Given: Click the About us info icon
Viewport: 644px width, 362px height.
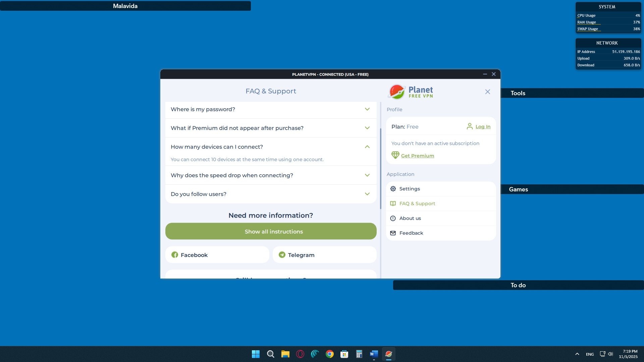Looking at the screenshot, I should tap(393, 218).
